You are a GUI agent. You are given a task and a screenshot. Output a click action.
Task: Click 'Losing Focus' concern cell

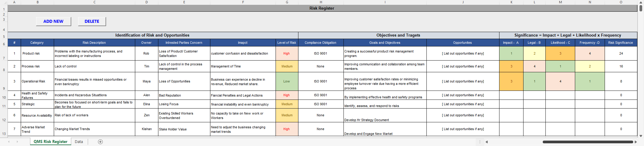tap(184, 104)
